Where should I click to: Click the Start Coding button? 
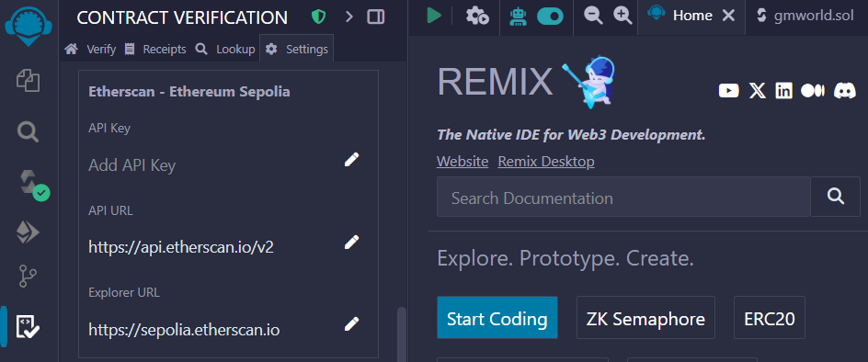(497, 318)
